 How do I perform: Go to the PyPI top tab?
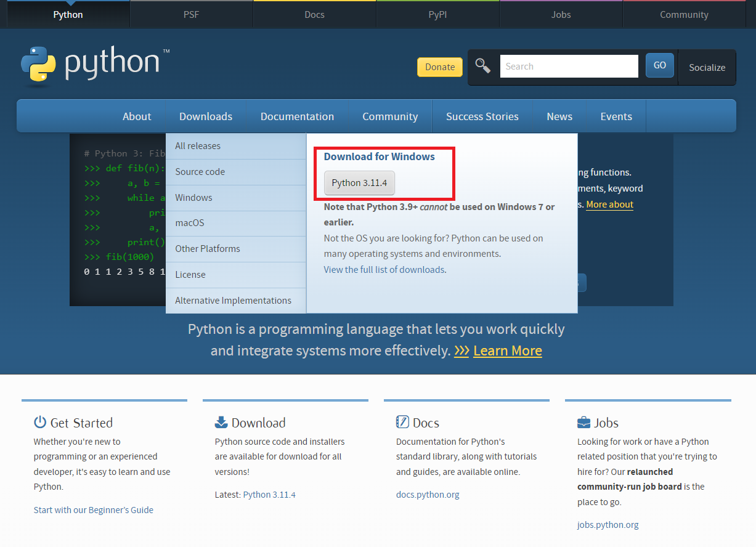coord(437,14)
